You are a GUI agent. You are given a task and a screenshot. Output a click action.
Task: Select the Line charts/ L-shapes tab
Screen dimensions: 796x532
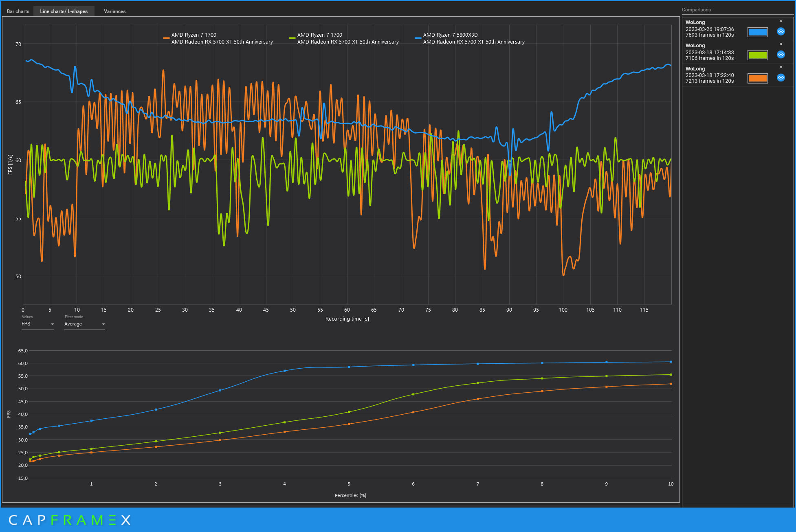click(64, 11)
